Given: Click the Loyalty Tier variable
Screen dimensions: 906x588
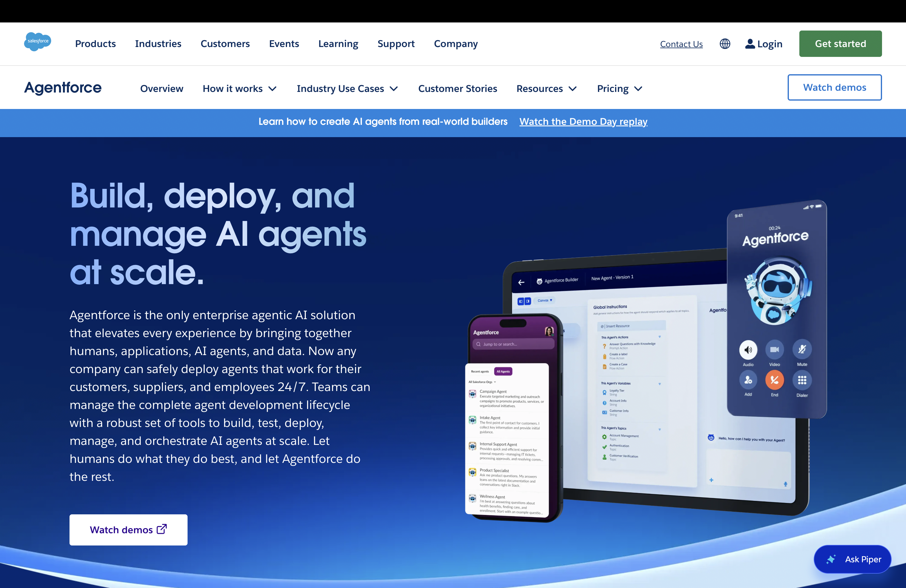Looking at the screenshot, I should click(613, 392).
